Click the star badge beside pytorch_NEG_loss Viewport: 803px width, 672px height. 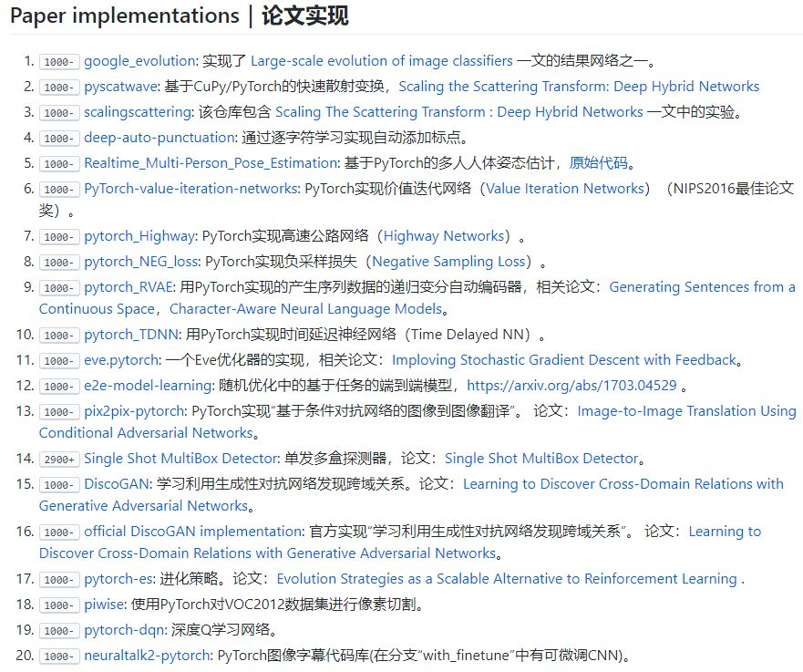(59, 263)
